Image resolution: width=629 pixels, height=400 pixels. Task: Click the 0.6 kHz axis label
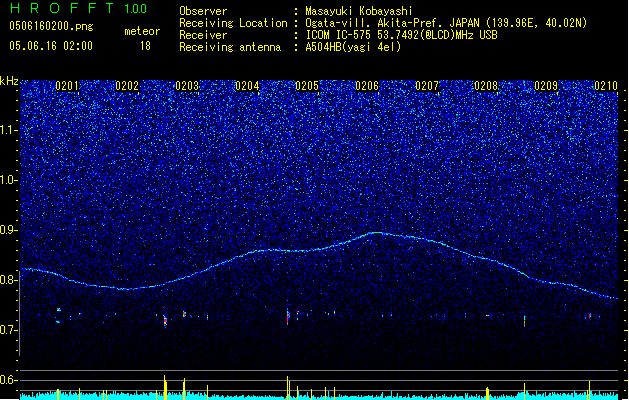[9, 380]
